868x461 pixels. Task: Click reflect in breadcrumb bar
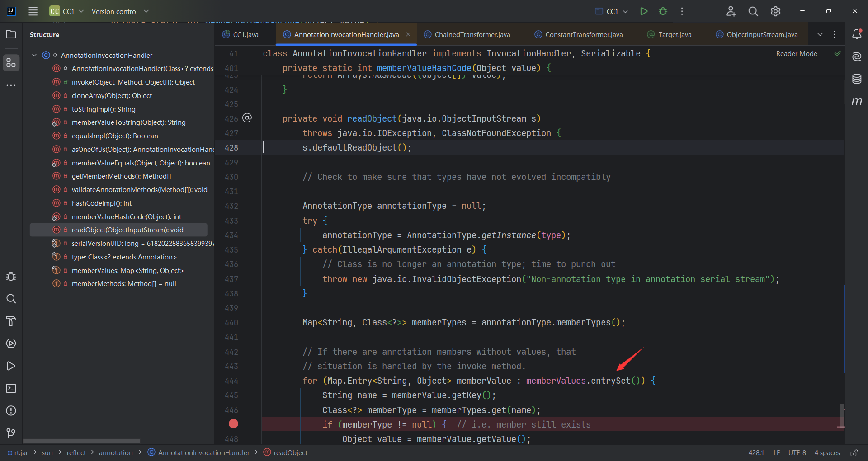point(76,452)
